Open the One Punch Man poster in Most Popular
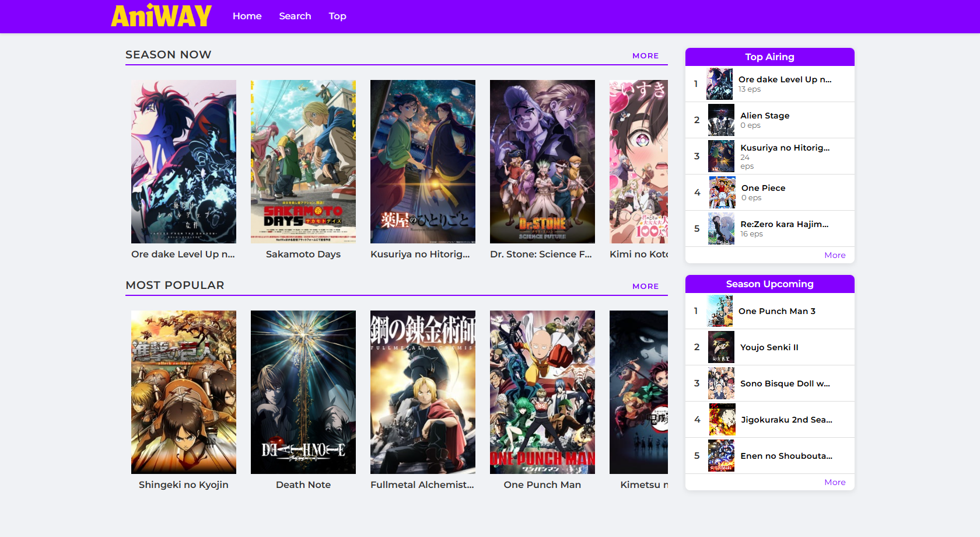980x537 pixels. [542, 392]
